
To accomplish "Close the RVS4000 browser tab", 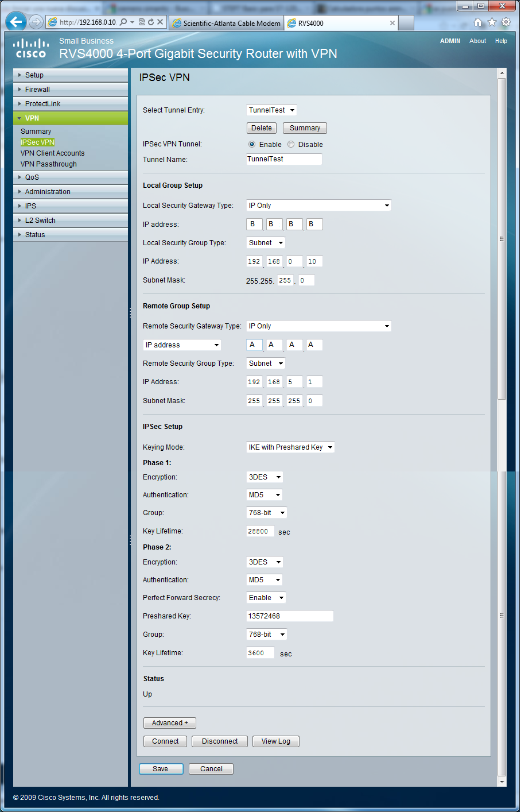I will [x=392, y=23].
